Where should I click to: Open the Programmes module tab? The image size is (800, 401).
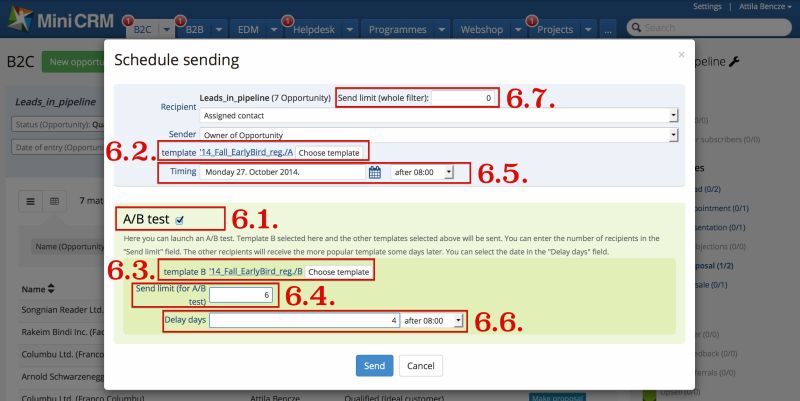click(x=398, y=30)
